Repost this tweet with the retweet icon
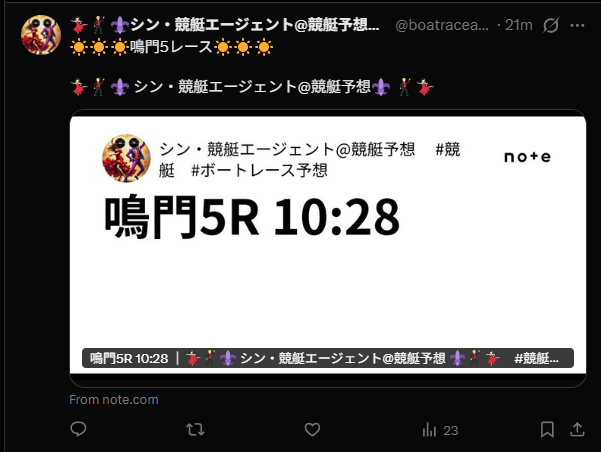The width and height of the screenshot is (601, 452). (x=195, y=429)
